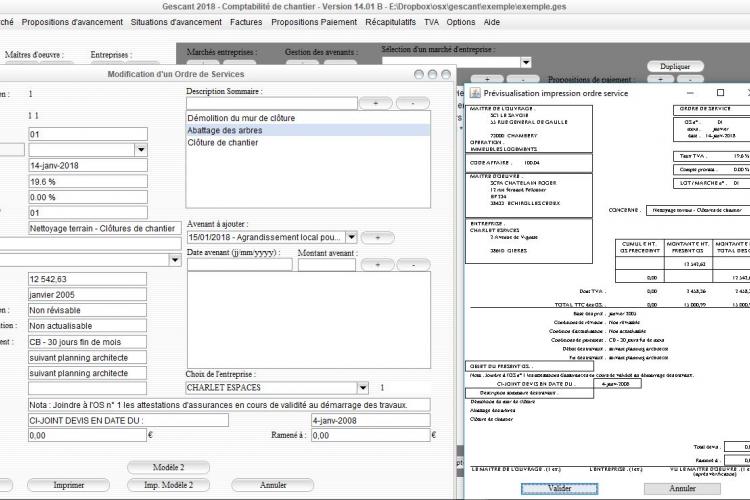The image size is (750, 500).
Task: Click the Date avenant input field
Action: 240,265
